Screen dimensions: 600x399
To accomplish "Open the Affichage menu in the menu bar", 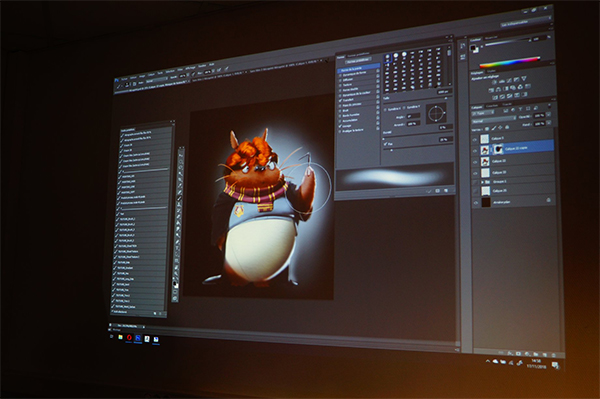I will coord(190,68).
